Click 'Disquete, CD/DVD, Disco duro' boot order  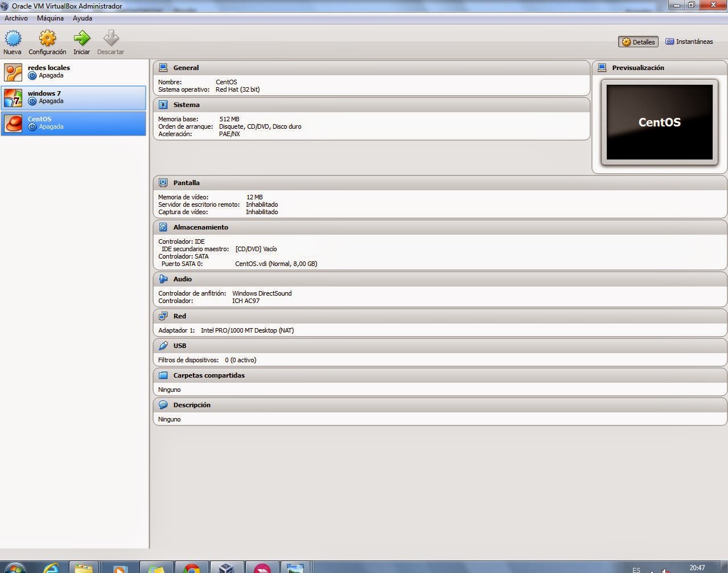click(x=260, y=126)
